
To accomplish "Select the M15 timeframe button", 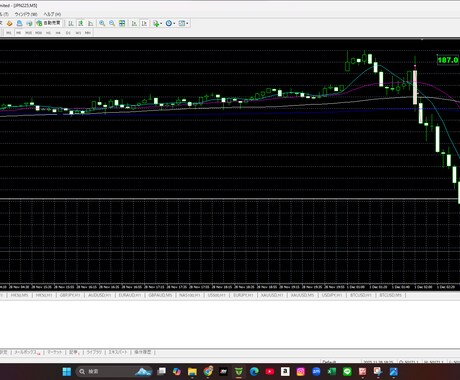I will pyautogui.click(x=28, y=33).
